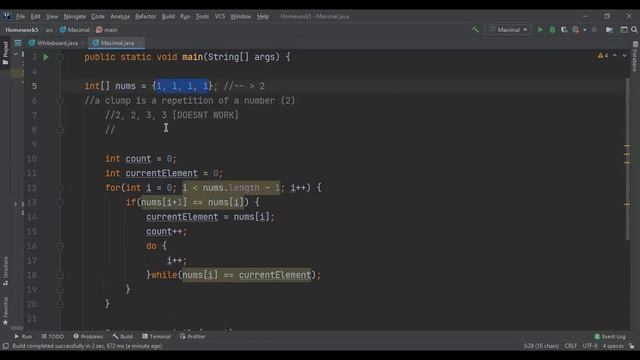
Task: Expand the arrow beside the profiler icon
Action: coord(584,30)
